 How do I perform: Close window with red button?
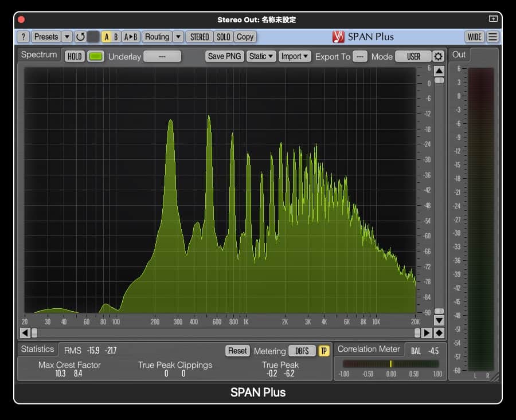point(21,19)
